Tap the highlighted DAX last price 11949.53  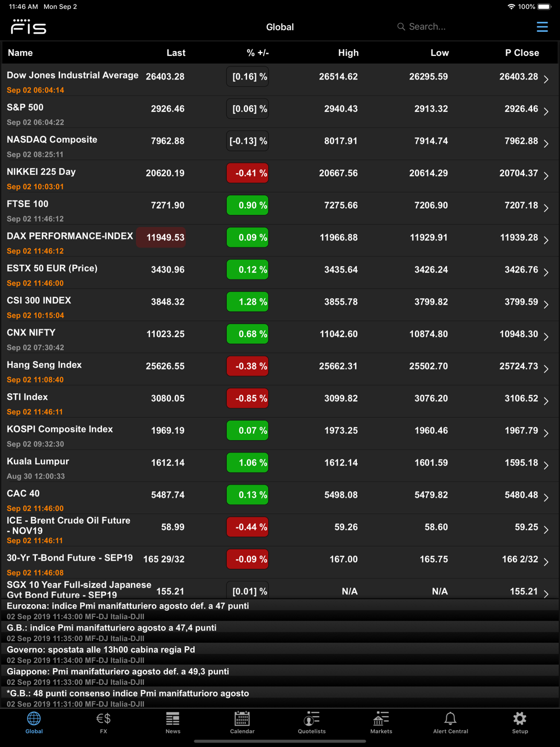(x=161, y=237)
